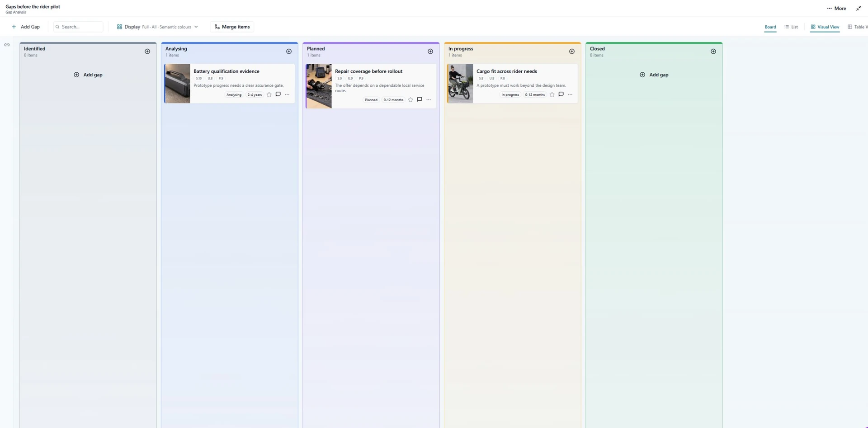Screen dimensions: 868x428
Task: Open the Cargo bike card thumbnail image
Action: (460, 84)
